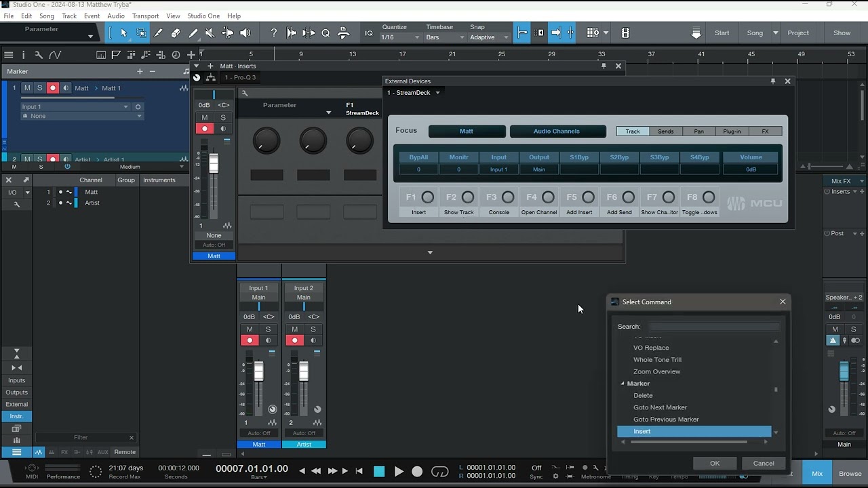This screenshot has height=488, width=868.
Task: Toggle Mute on Artist console channel
Action: pyautogui.click(x=294, y=329)
